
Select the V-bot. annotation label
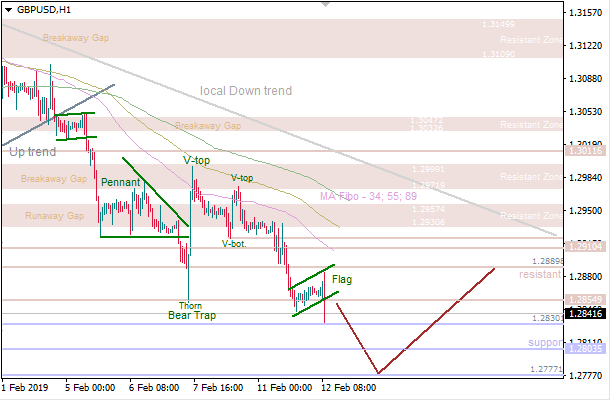pyautogui.click(x=234, y=243)
